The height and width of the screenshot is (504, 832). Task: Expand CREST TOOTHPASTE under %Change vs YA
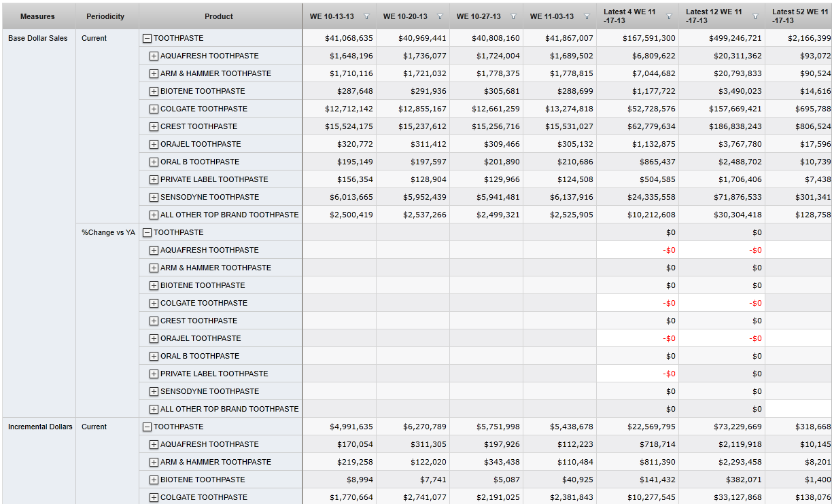(154, 321)
